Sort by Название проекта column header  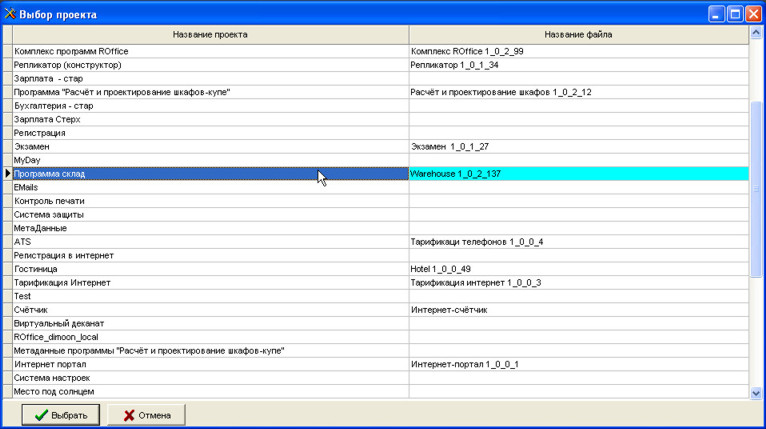point(210,34)
